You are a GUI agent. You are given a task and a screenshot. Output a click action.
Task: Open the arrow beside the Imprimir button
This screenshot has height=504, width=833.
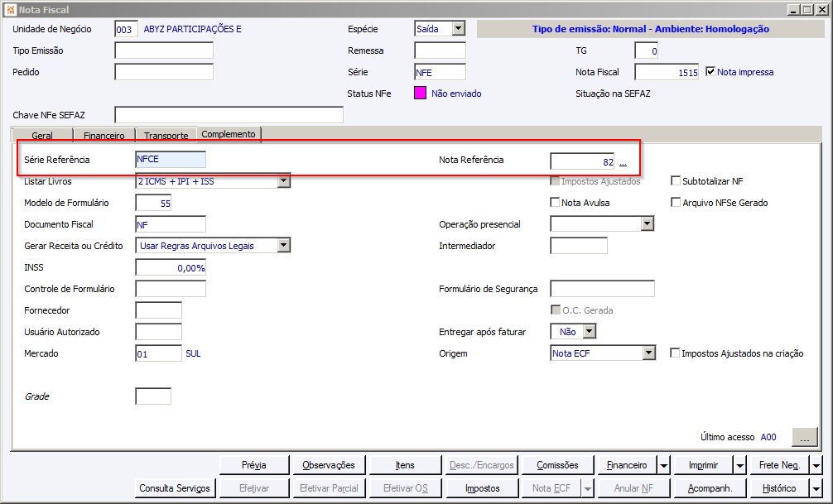[x=740, y=466]
